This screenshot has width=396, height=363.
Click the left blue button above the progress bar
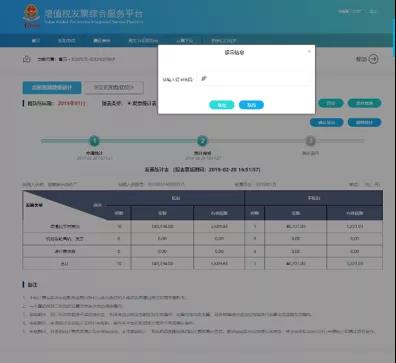click(x=327, y=122)
